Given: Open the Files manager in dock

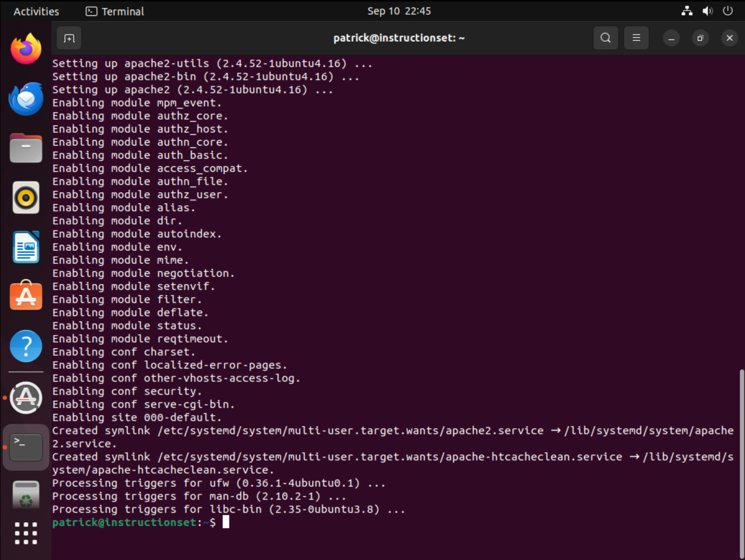Looking at the screenshot, I should pos(26,148).
